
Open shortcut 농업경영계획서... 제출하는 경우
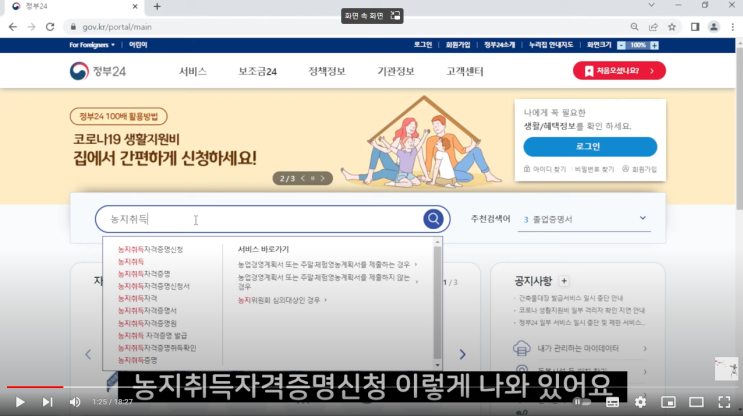tap(327, 264)
